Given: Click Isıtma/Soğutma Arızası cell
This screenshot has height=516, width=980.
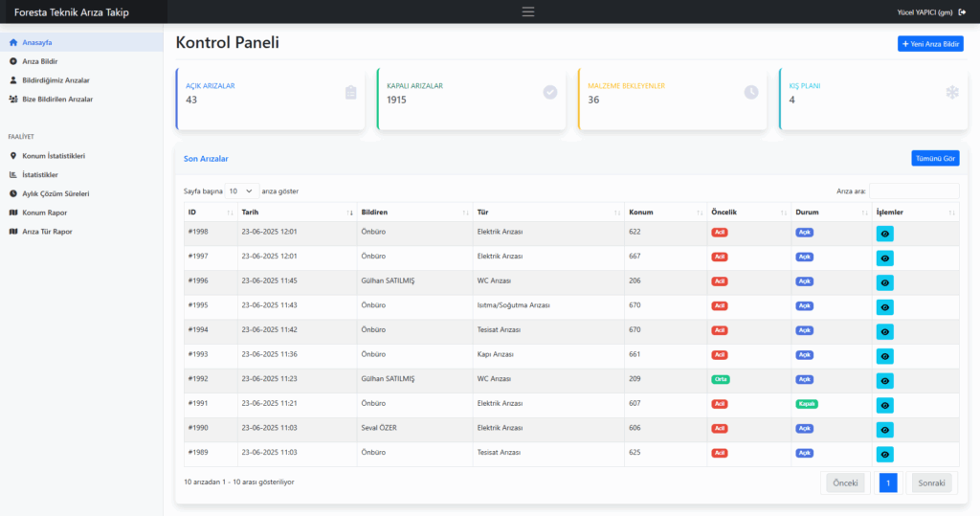Looking at the screenshot, I should tap(513, 305).
